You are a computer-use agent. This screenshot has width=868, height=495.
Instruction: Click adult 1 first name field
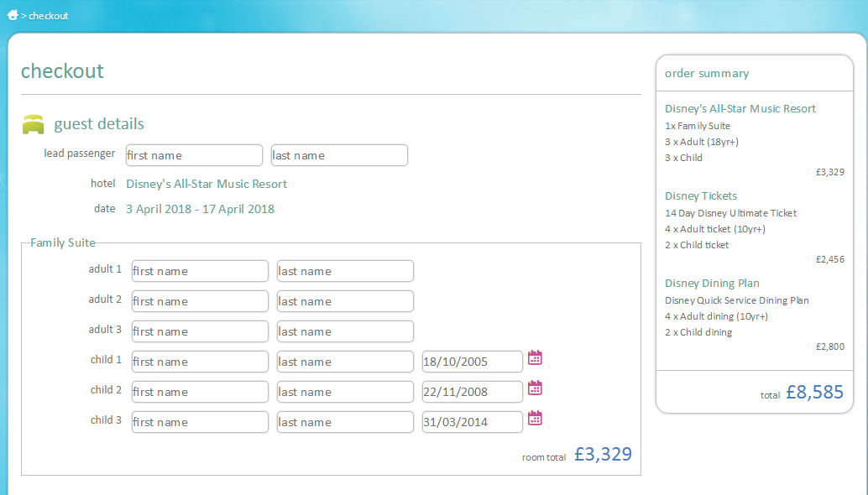coord(200,271)
